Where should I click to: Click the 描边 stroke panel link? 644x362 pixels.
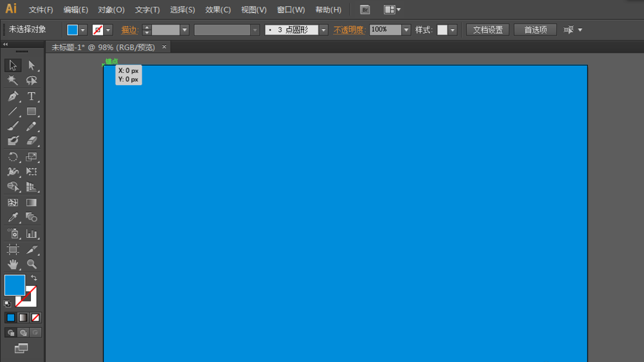(129, 30)
